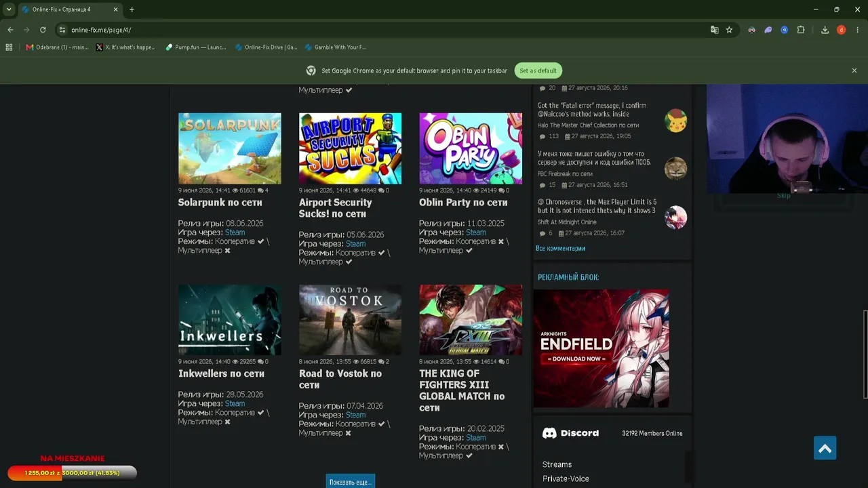Image resolution: width=868 pixels, height=488 pixels.
Task: Click the address bar URL field
Action: pos(380,30)
